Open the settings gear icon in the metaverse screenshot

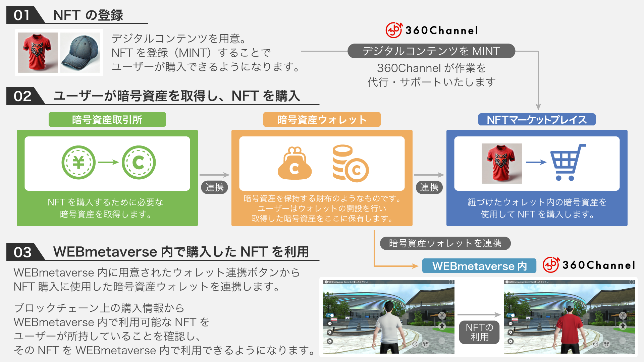point(329,341)
